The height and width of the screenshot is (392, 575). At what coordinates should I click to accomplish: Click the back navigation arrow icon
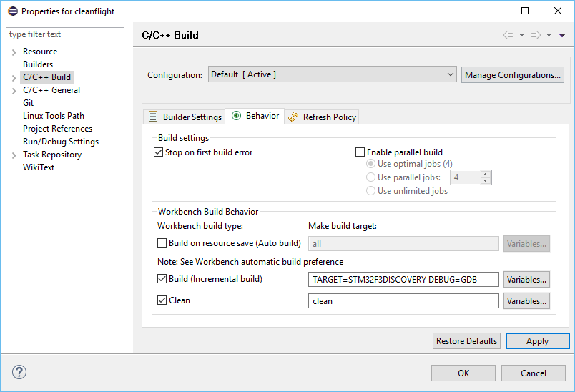(x=508, y=35)
